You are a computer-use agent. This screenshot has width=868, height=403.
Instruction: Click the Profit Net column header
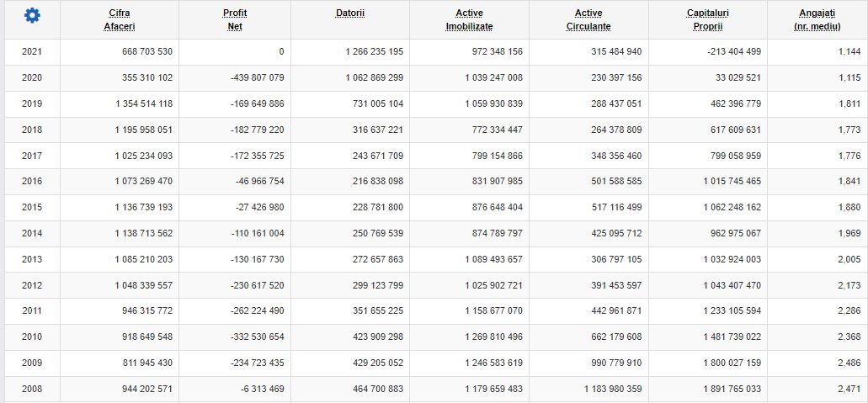point(235,19)
